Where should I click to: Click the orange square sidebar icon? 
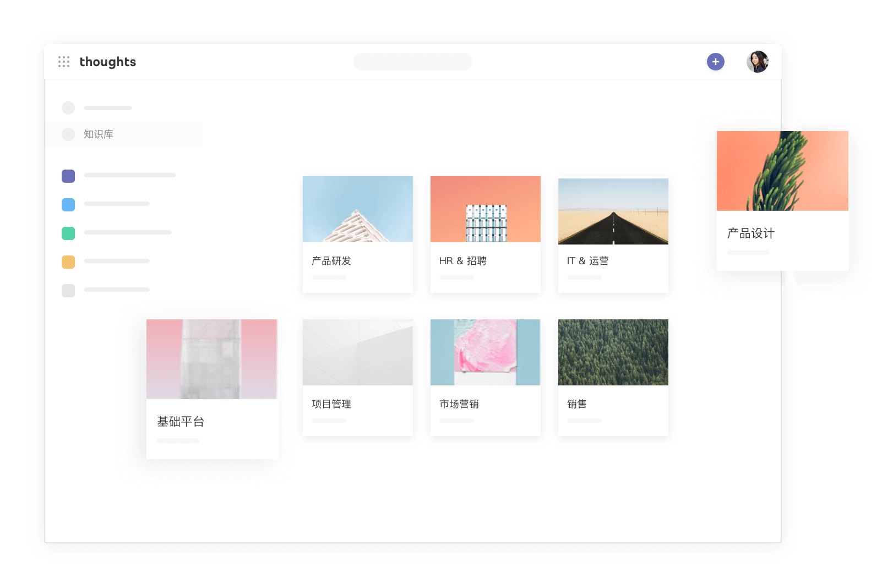click(x=68, y=262)
